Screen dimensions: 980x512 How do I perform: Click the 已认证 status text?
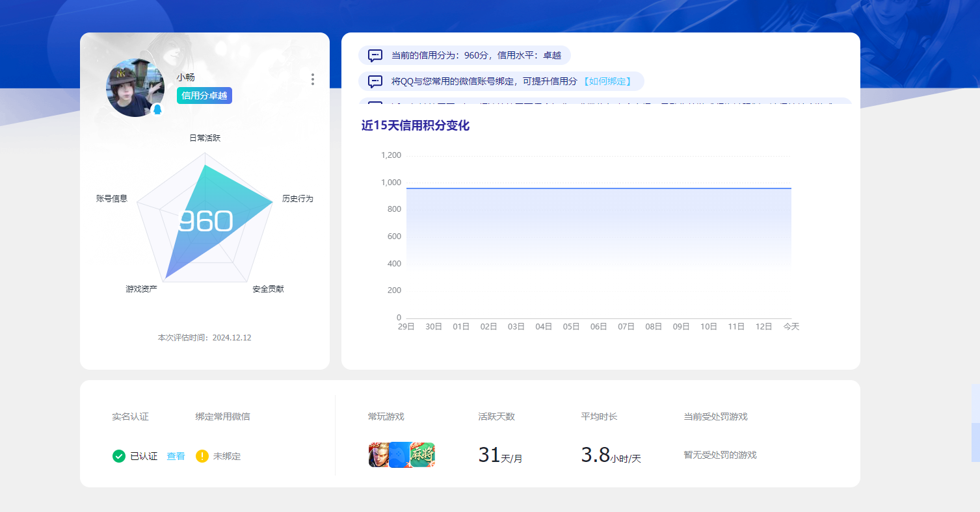[144, 456]
